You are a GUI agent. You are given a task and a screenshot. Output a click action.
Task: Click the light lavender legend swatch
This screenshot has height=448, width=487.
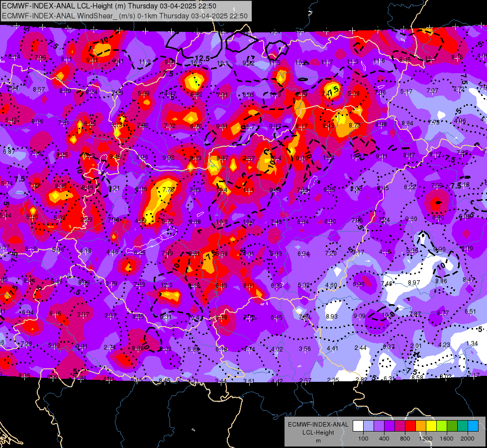click(x=369, y=426)
